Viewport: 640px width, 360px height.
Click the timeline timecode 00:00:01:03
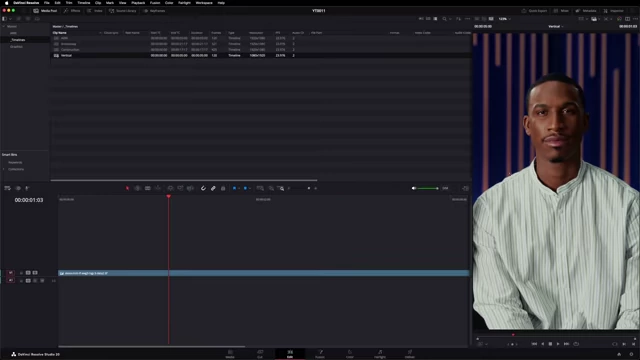click(29, 200)
